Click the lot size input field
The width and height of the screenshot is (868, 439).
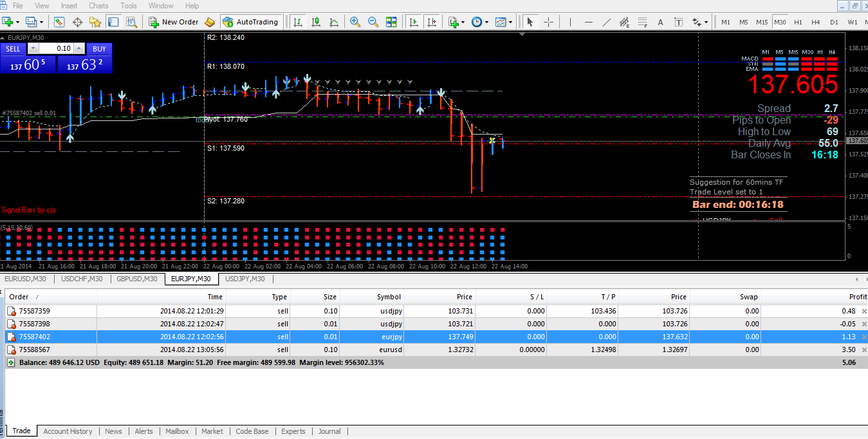click(x=56, y=49)
